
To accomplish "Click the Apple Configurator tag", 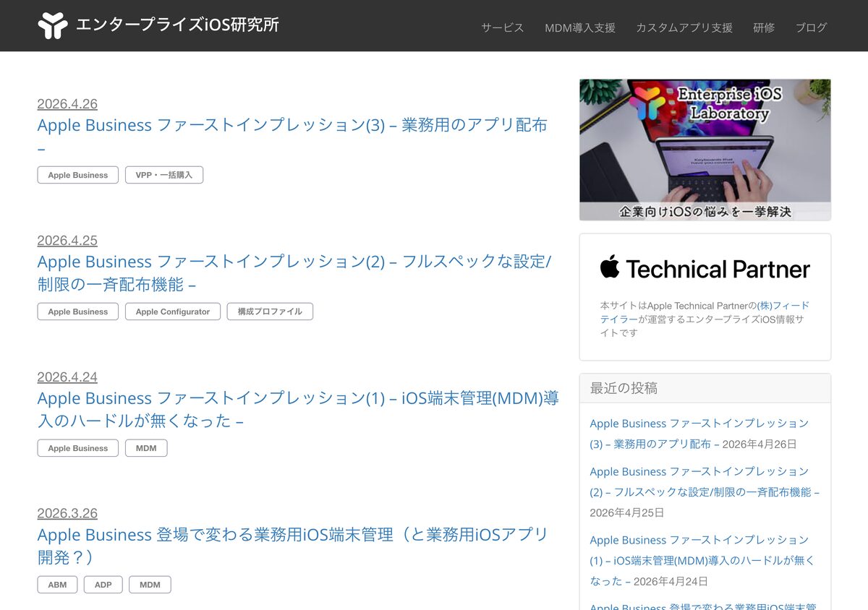I will pyautogui.click(x=173, y=312).
